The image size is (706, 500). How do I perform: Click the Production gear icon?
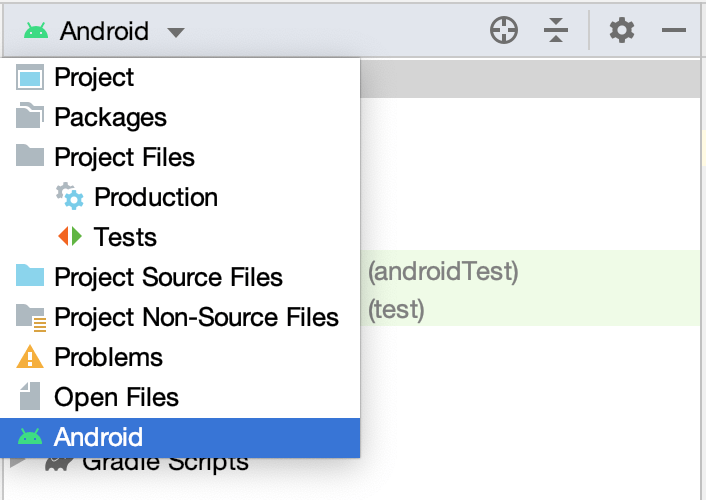(70, 197)
